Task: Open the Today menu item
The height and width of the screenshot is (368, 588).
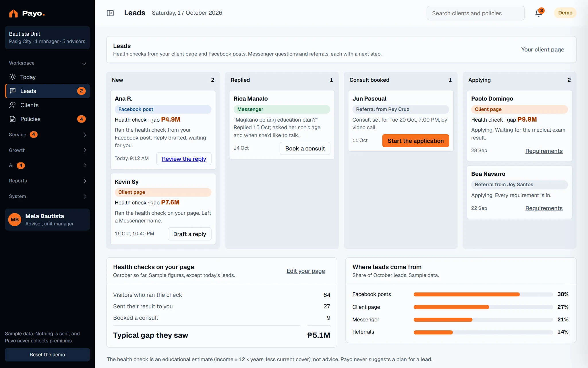Action: coord(47,77)
